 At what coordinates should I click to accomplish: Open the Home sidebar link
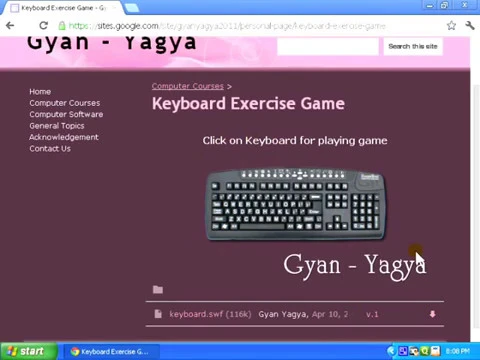tap(40, 91)
